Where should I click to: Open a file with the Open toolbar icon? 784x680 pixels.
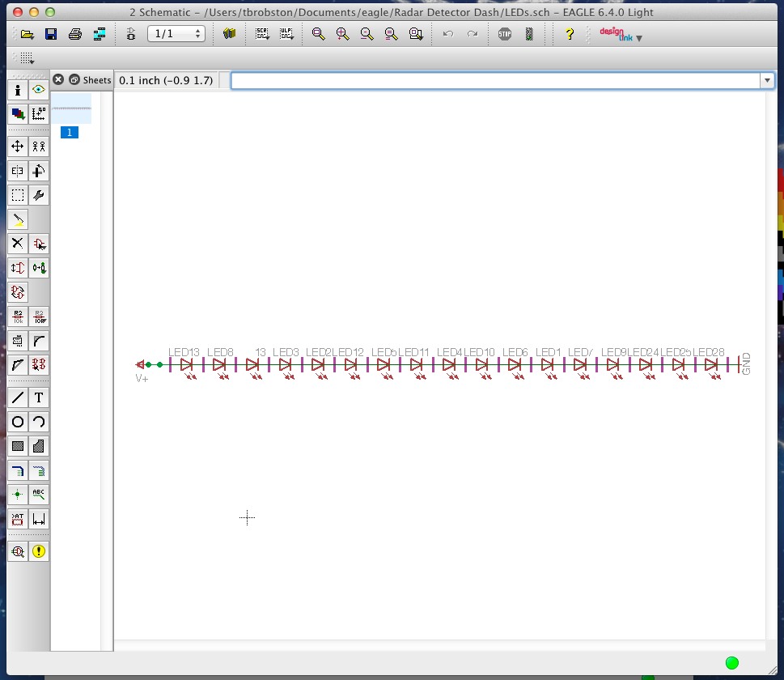28,34
